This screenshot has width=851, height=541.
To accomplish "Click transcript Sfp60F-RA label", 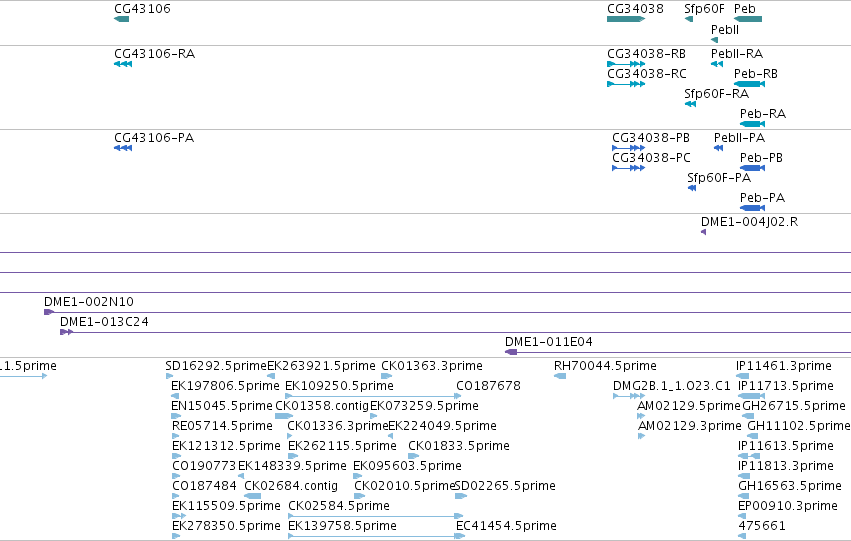I will click(716, 94).
